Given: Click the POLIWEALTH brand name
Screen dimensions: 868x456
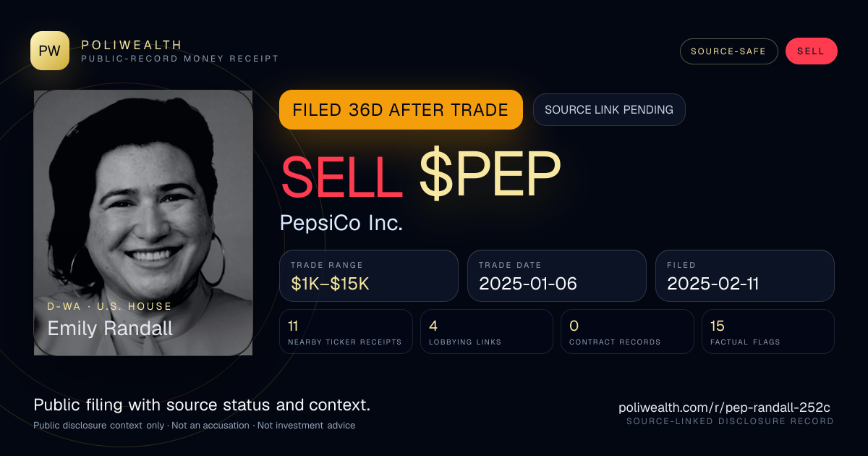Looking at the screenshot, I should click(x=132, y=45).
